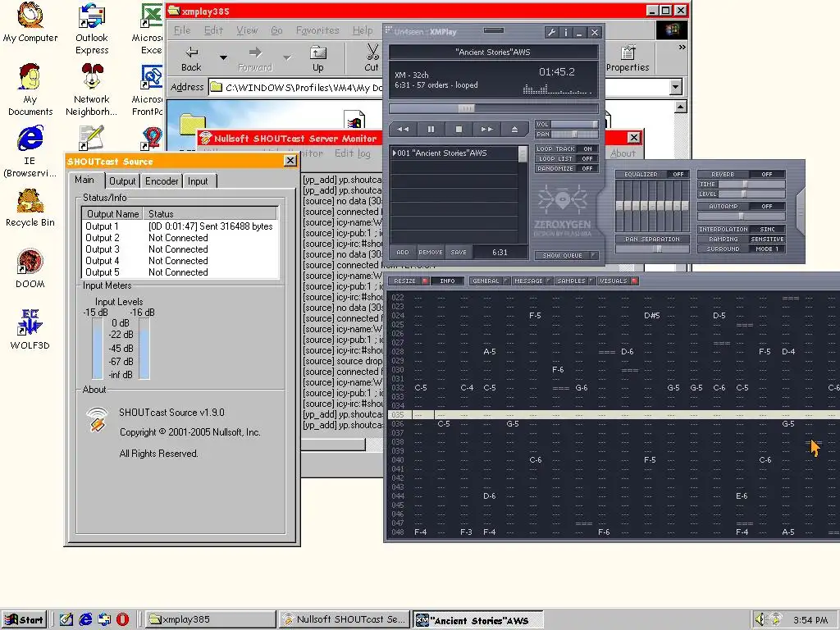Switch to Message info panel in XMPlay
840x630 pixels.
coord(532,281)
